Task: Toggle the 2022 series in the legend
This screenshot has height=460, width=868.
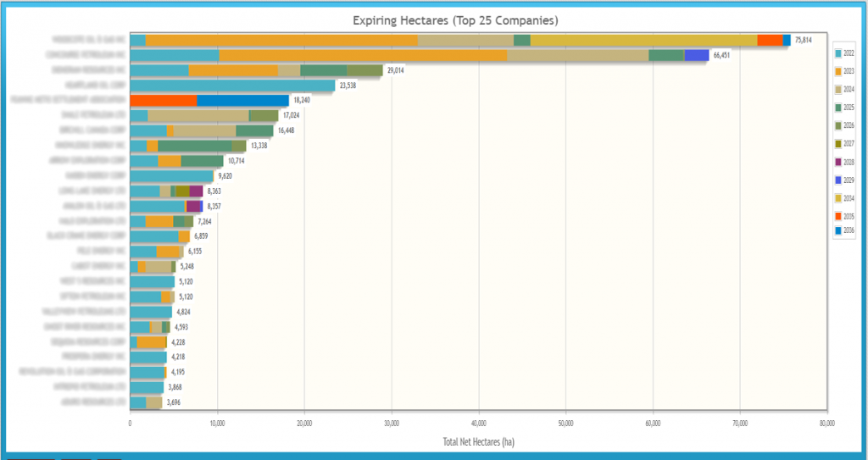Action: click(x=845, y=53)
